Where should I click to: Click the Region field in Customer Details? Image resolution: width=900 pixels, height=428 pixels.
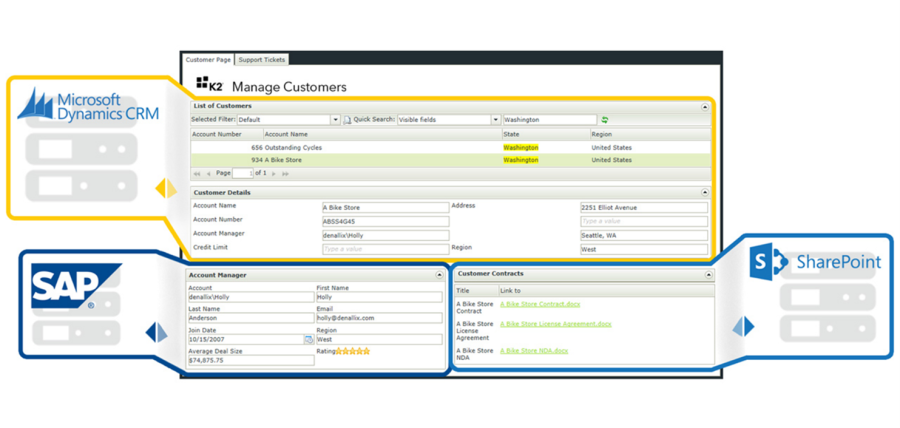644,249
